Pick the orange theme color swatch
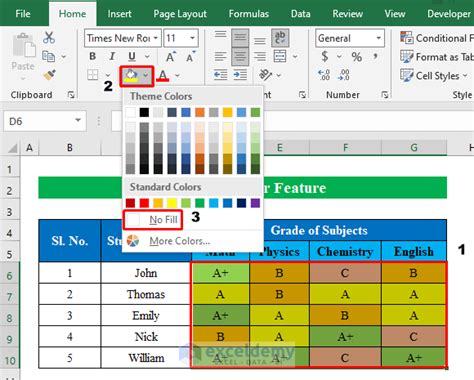The height and width of the screenshot is (380, 474). 200,112
